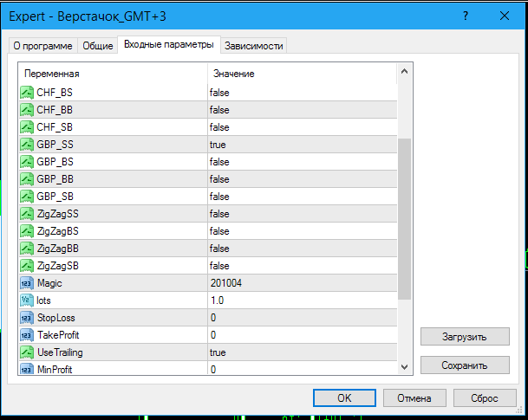Click the ZigZagBB variable name
Image resolution: width=528 pixels, height=420 pixels.
pyautogui.click(x=57, y=249)
